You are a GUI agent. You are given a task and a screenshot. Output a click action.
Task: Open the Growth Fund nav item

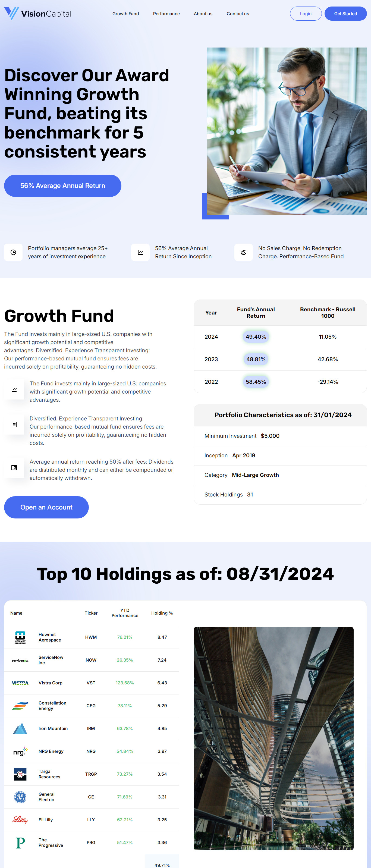pyautogui.click(x=126, y=14)
